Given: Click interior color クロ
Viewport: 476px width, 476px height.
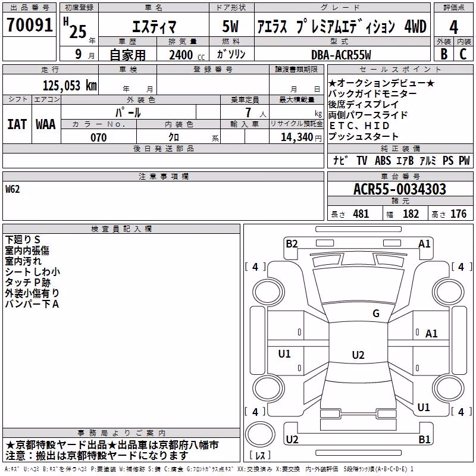Looking at the screenshot, I should click(174, 137).
